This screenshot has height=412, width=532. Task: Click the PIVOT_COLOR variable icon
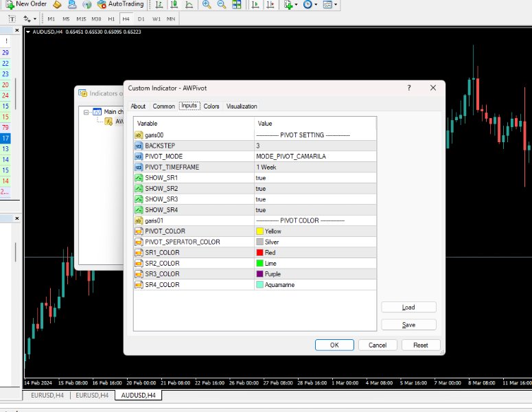[139, 231]
